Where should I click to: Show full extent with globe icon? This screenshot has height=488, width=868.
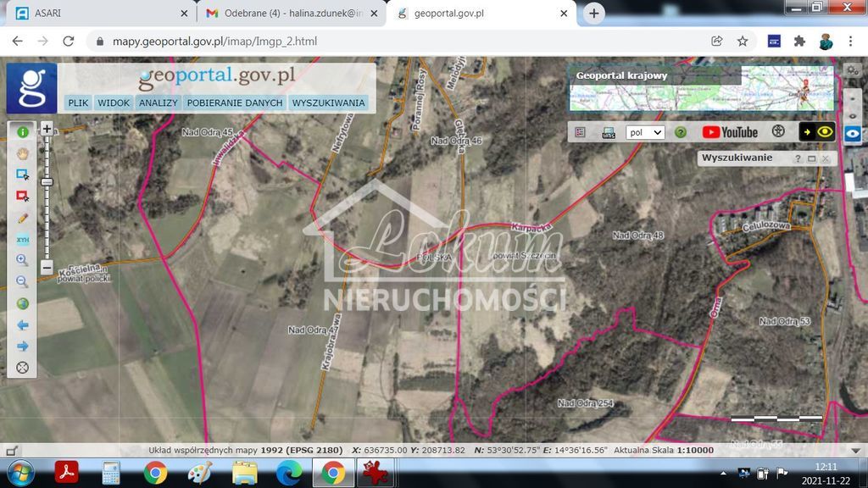coord(22,303)
